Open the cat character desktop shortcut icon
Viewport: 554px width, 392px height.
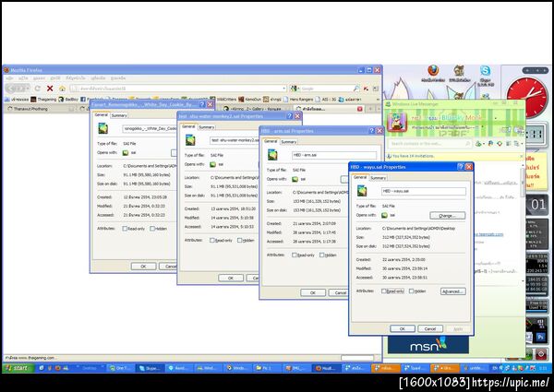(x=459, y=74)
